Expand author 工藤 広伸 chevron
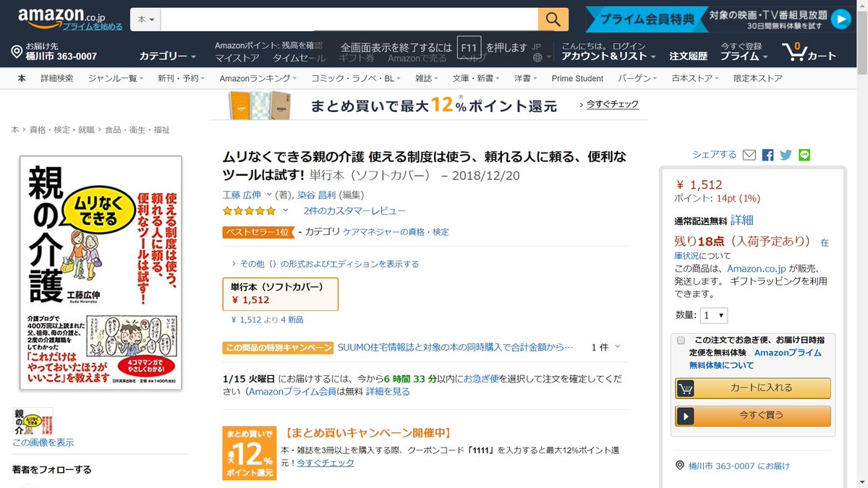This screenshot has width=868, height=488. [269, 194]
